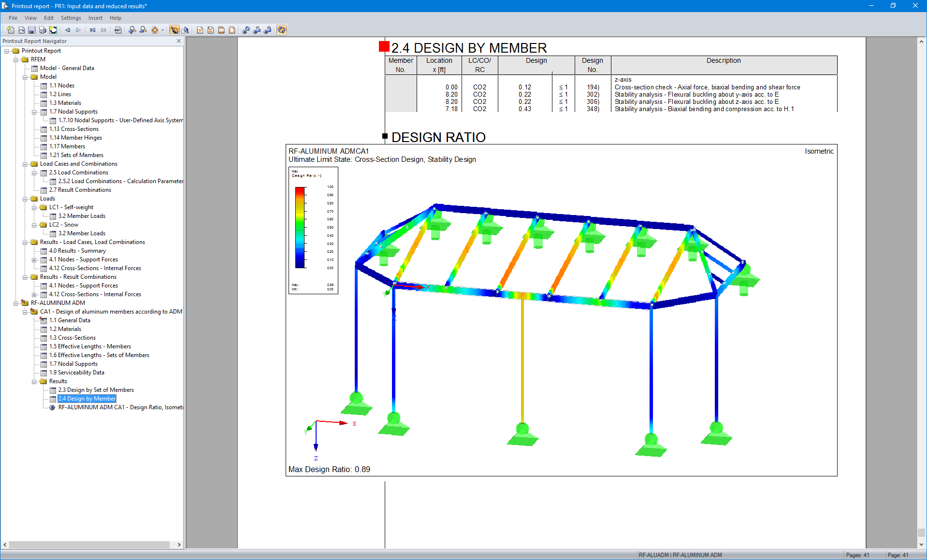Click the red marker beside 2.4 heading
This screenshot has width=927, height=560.
pyautogui.click(x=384, y=46)
